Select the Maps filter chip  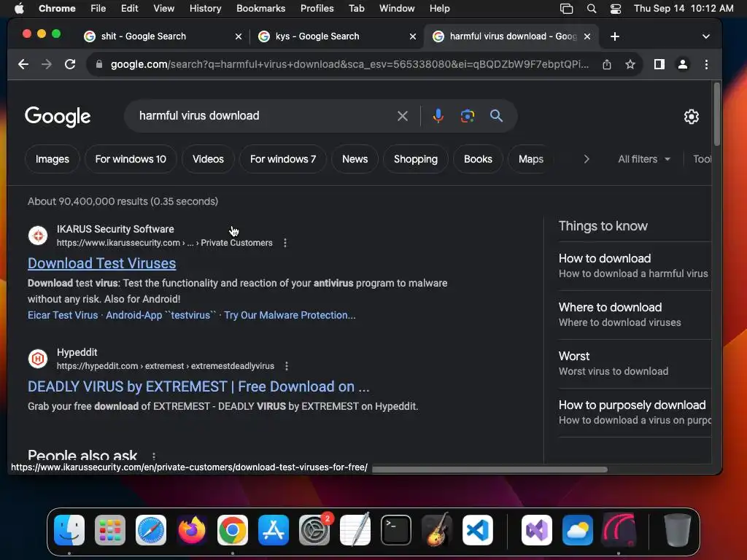pyautogui.click(x=531, y=159)
